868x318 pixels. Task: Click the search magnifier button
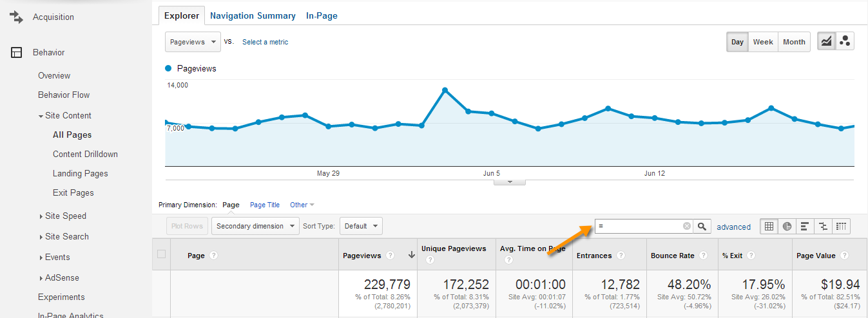pyautogui.click(x=703, y=226)
